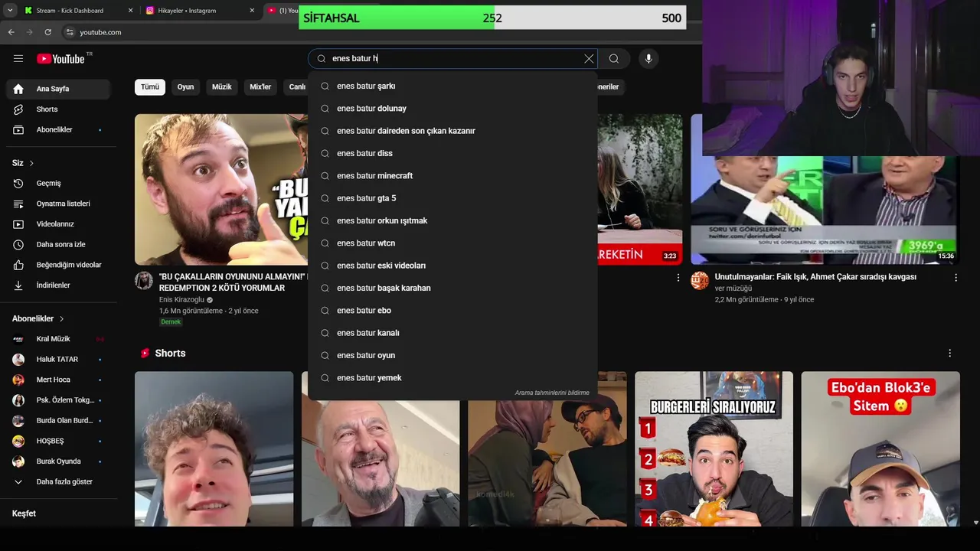This screenshot has width=980, height=551.
Task: Open the Shorts section three-dot menu
Action: tap(950, 354)
